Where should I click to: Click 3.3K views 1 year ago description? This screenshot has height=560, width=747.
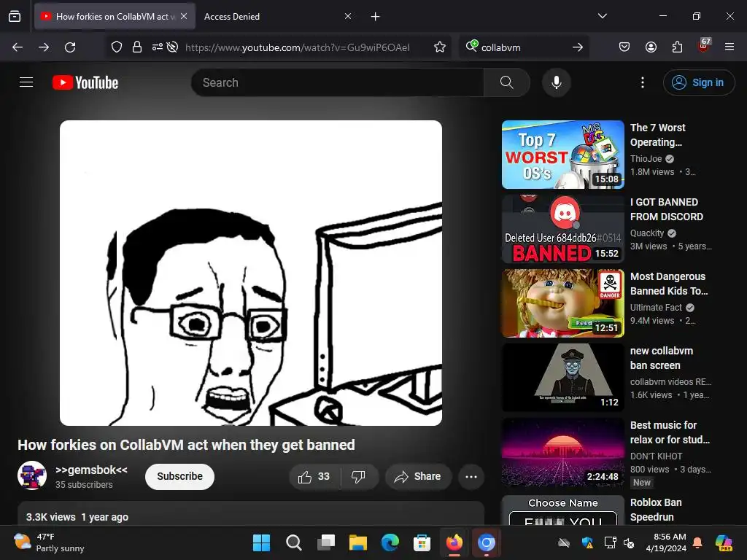click(77, 517)
